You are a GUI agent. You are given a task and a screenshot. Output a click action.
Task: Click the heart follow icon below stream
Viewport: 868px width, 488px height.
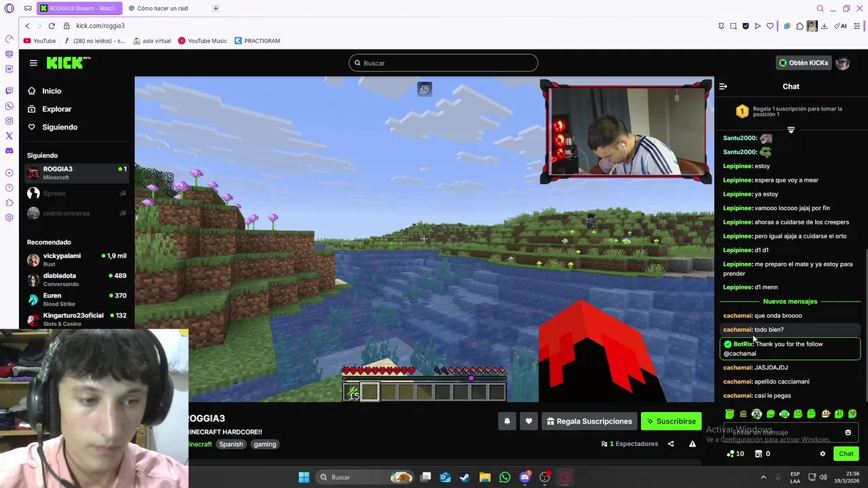click(529, 422)
